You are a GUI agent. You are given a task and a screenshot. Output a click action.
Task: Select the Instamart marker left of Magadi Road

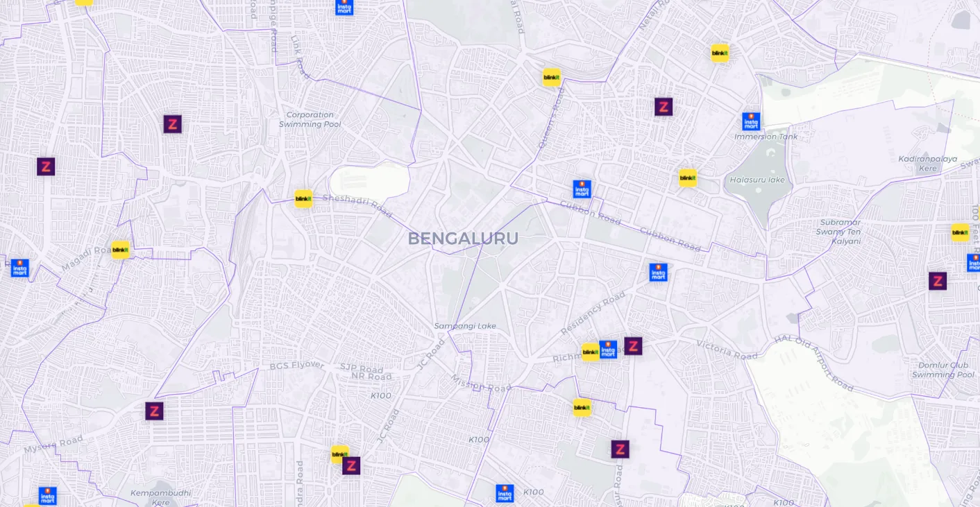19,268
